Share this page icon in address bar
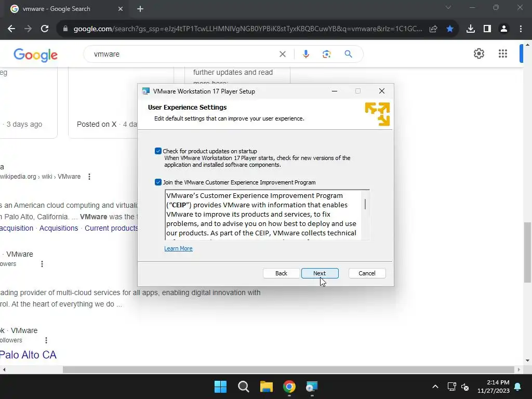Image resolution: width=532 pixels, height=399 pixels. coord(433,29)
